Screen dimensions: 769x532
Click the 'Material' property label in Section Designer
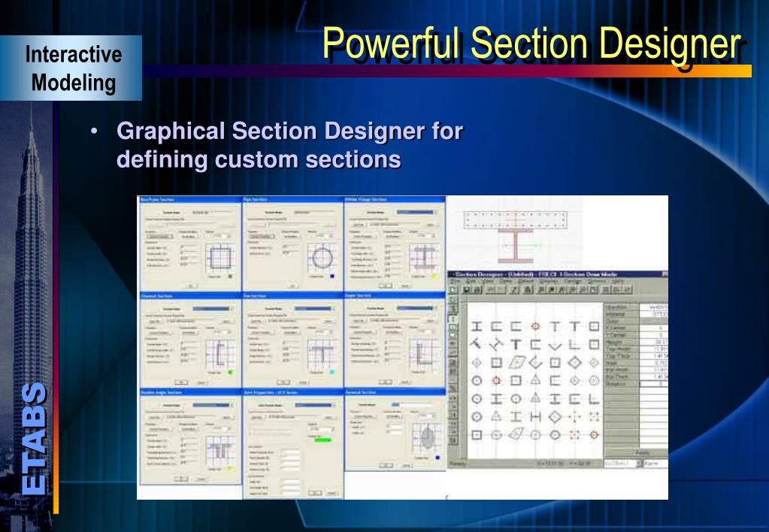coord(616,314)
